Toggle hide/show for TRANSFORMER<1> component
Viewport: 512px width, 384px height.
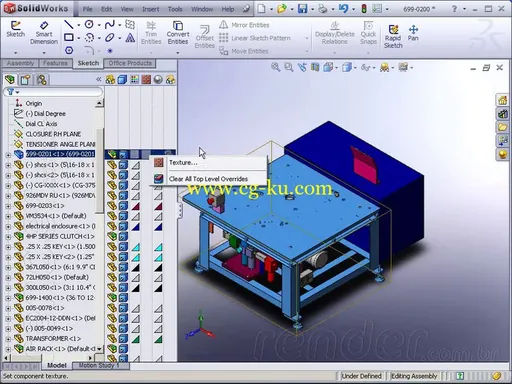pyautogui.click(x=112, y=339)
